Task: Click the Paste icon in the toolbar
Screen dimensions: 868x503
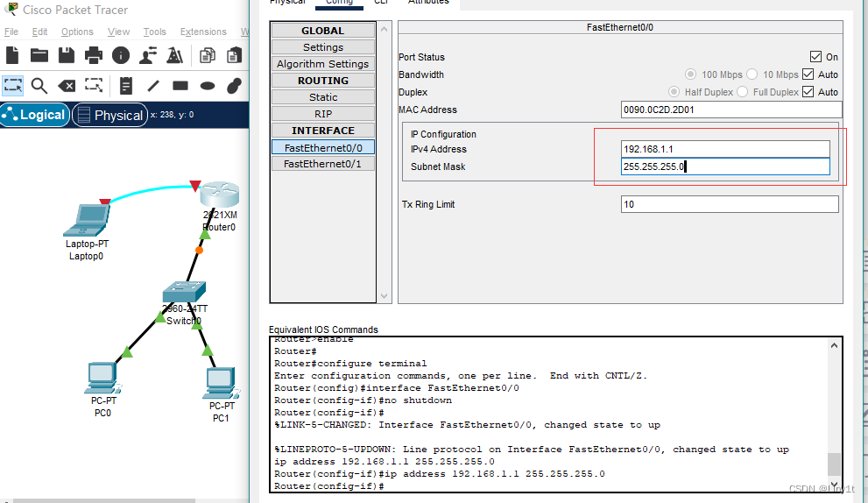Action: tap(235, 55)
